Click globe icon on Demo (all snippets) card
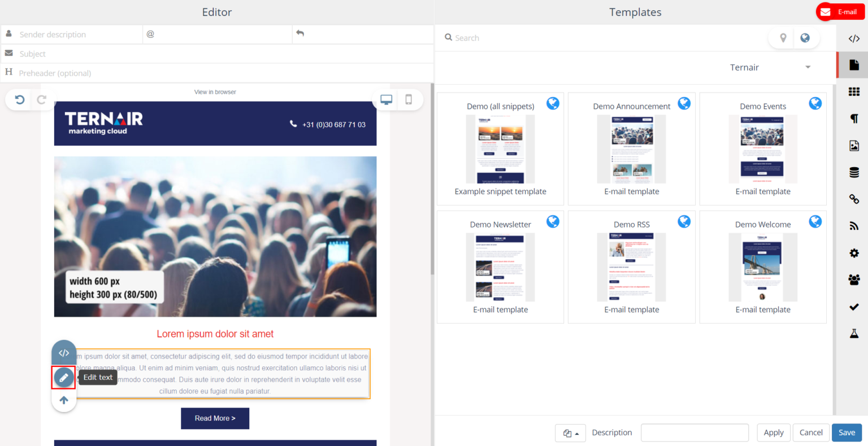 click(x=553, y=103)
